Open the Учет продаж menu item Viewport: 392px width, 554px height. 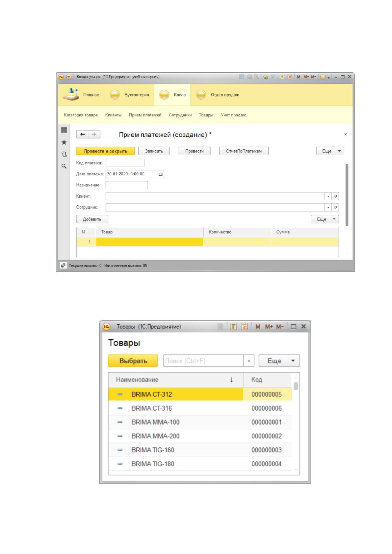tap(233, 115)
